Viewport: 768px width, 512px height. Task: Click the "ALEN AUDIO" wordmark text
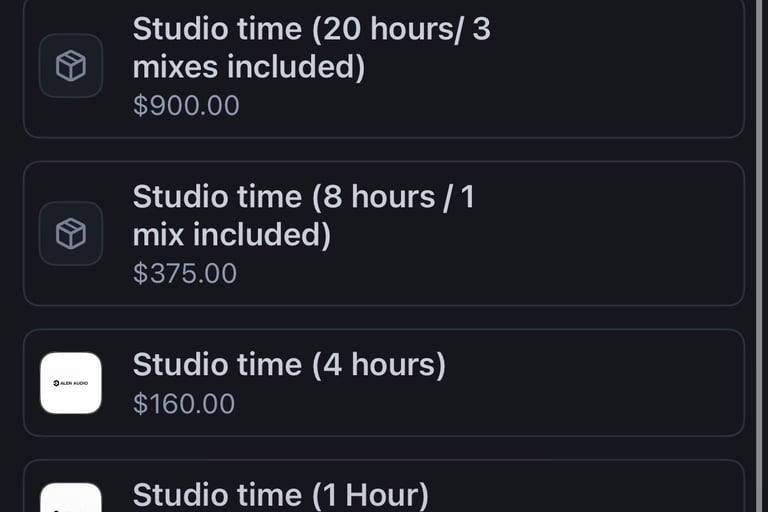coord(74,383)
